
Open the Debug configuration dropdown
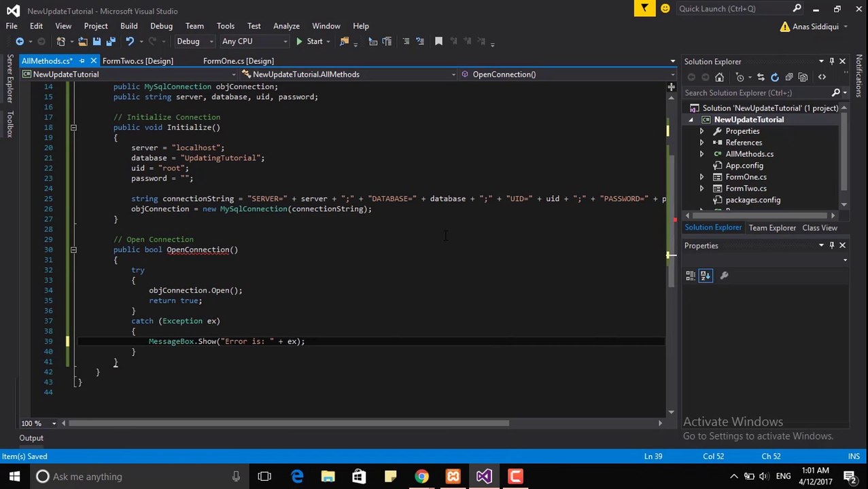pyautogui.click(x=194, y=42)
